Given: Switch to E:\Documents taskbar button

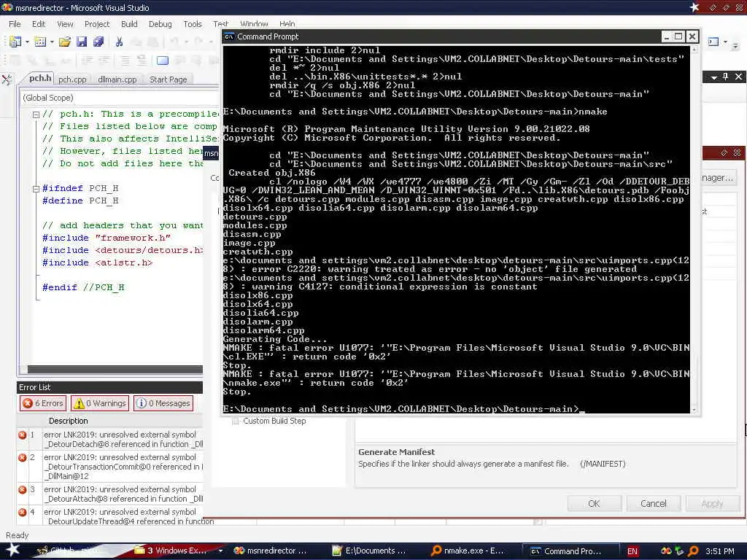Looking at the screenshot, I should tap(370, 551).
